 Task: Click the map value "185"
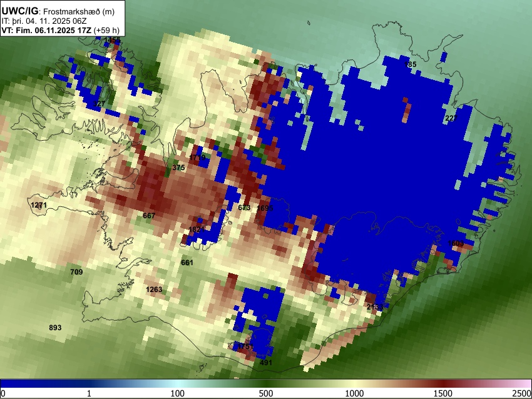click(x=410, y=64)
